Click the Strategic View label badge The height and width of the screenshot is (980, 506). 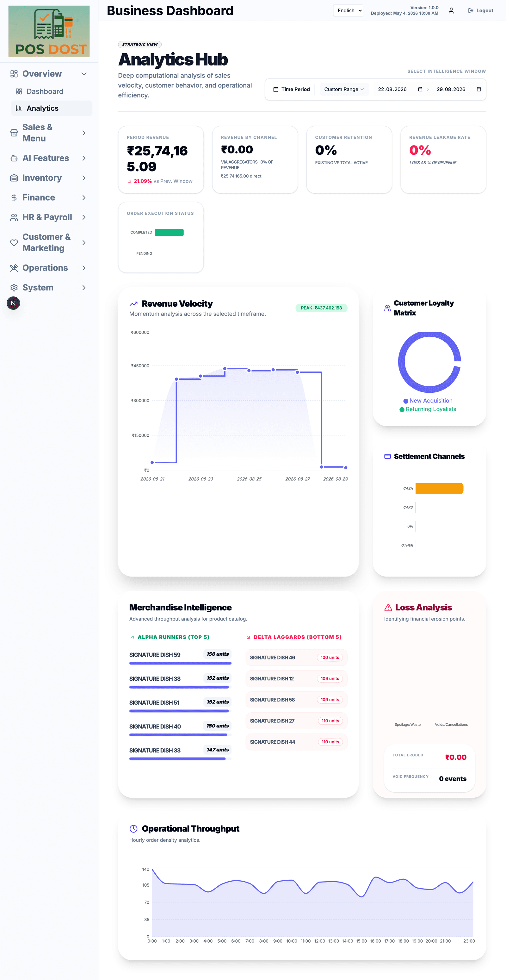click(x=140, y=45)
